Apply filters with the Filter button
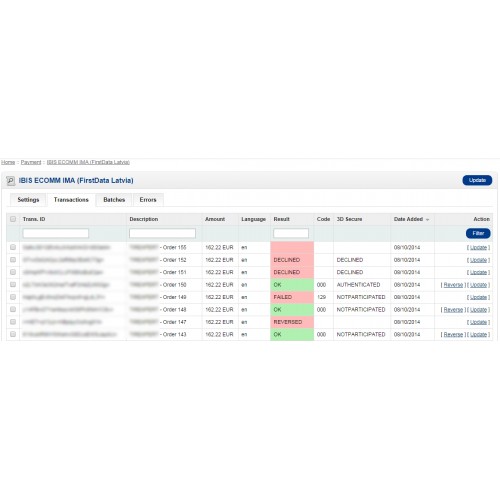 click(x=478, y=233)
